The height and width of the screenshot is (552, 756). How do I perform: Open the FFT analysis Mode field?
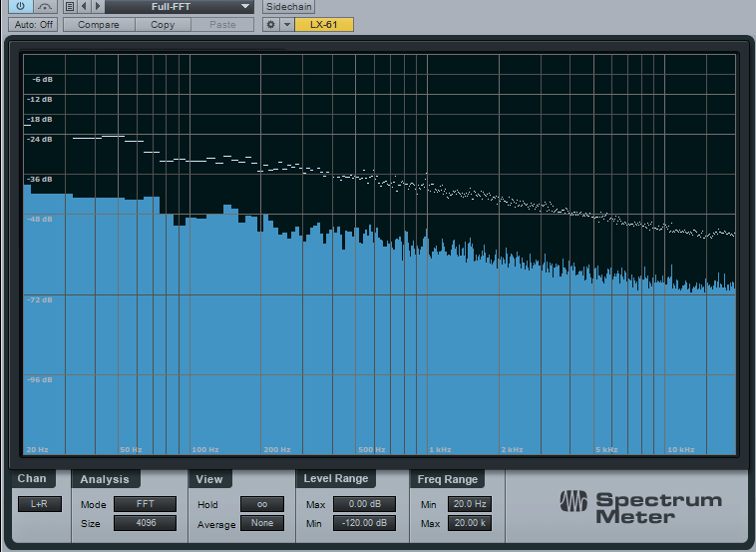coord(145,504)
